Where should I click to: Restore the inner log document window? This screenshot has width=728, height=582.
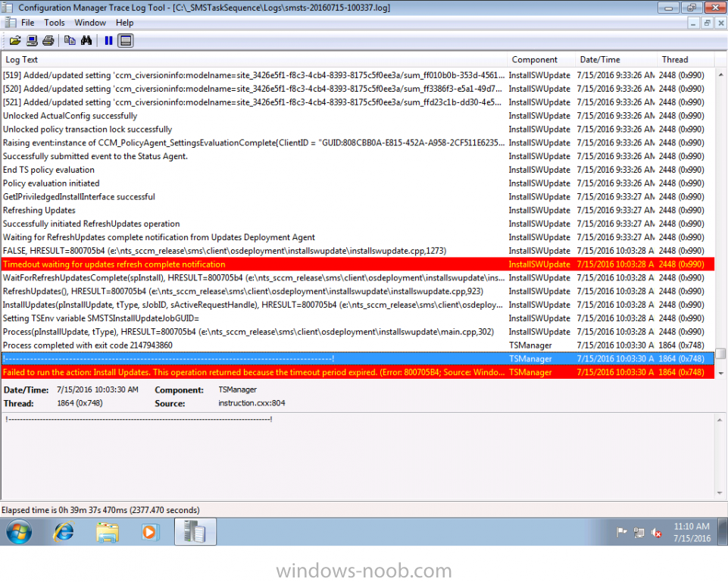tap(707, 23)
